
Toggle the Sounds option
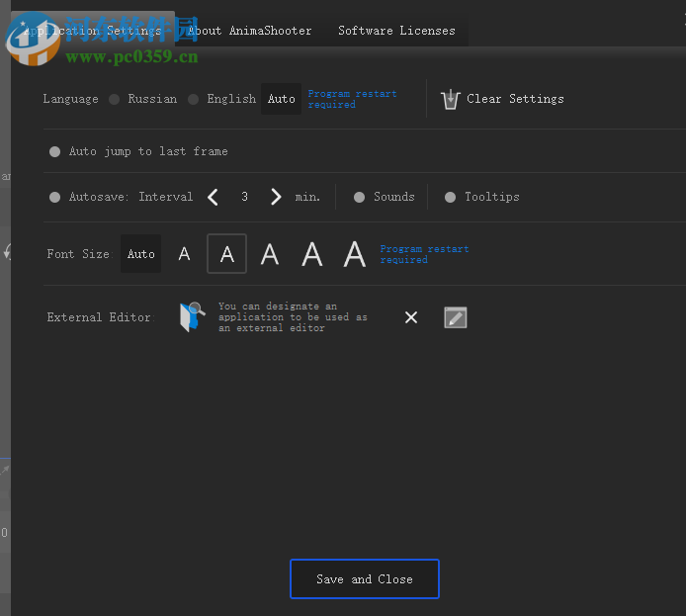coord(384,197)
